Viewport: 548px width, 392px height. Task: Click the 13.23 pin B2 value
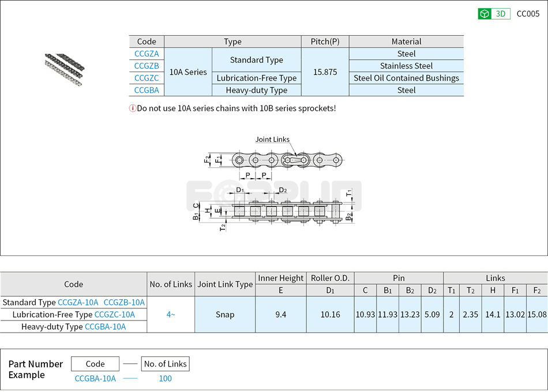(x=410, y=314)
